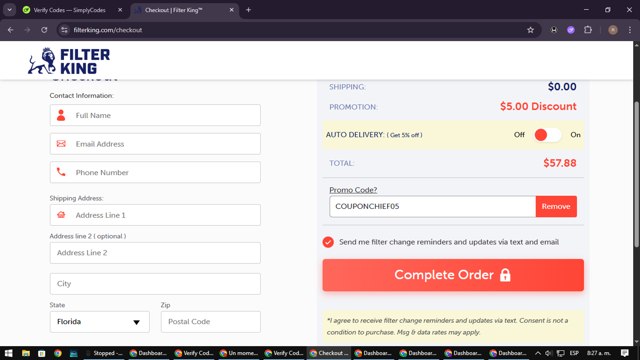Click the Phone Number field
The height and width of the screenshot is (360, 640).
[x=155, y=172]
